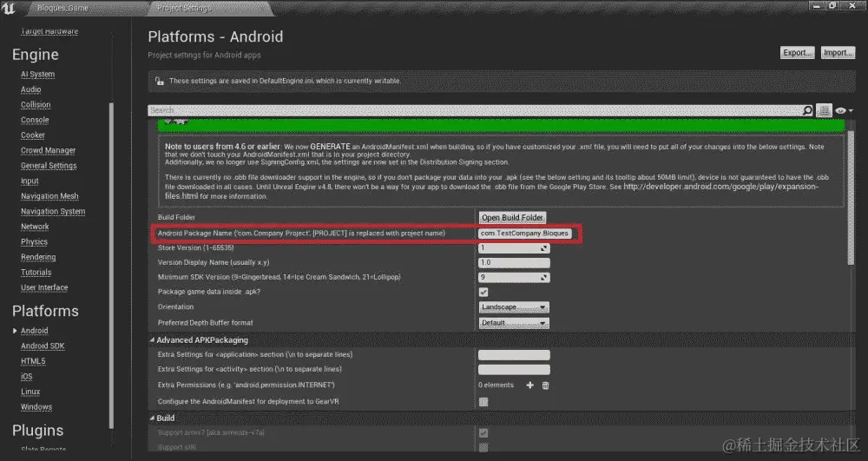
Task: Open the Orientation Landscape dropdown
Action: click(514, 307)
